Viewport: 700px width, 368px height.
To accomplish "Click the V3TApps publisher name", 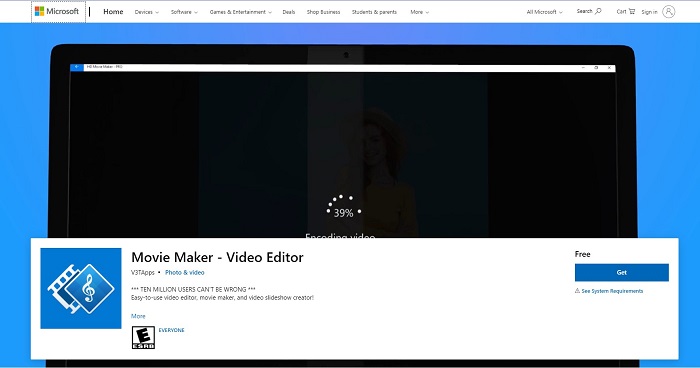I will (x=143, y=272).
